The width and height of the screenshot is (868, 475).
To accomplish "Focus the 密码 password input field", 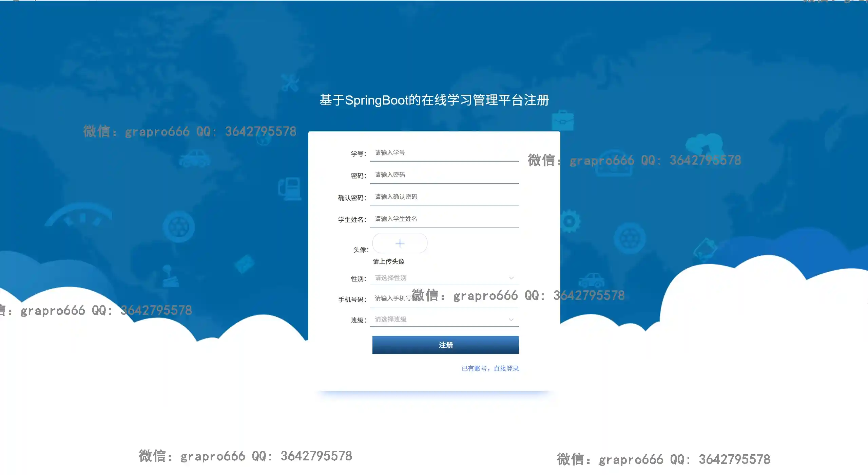I will (x=444, y=175).
